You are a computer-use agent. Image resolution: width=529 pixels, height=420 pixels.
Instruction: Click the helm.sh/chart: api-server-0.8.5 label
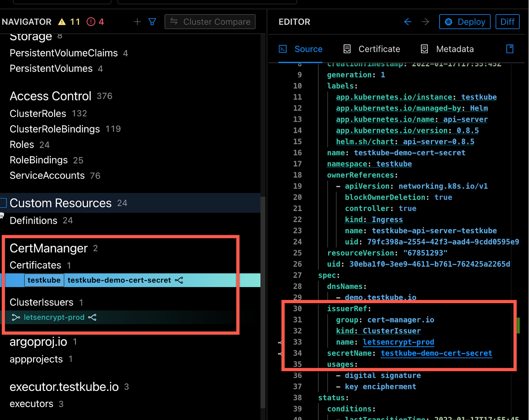tap(405, 142)
